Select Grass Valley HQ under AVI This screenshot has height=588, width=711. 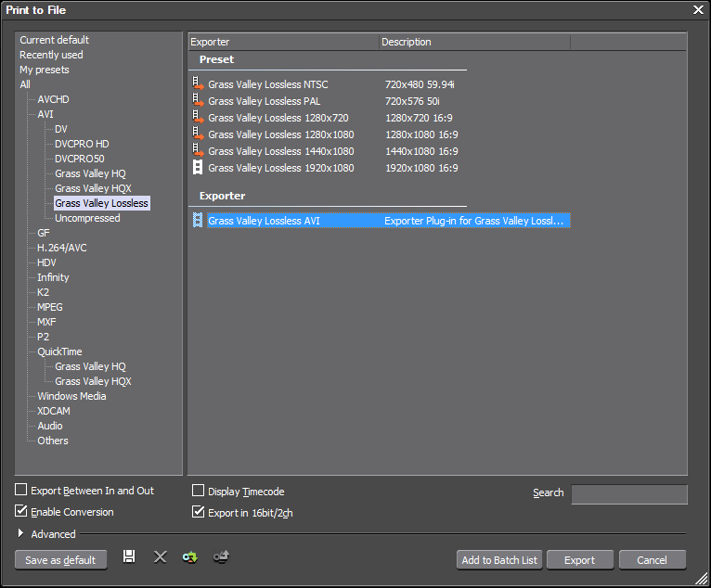pos(90,173)
